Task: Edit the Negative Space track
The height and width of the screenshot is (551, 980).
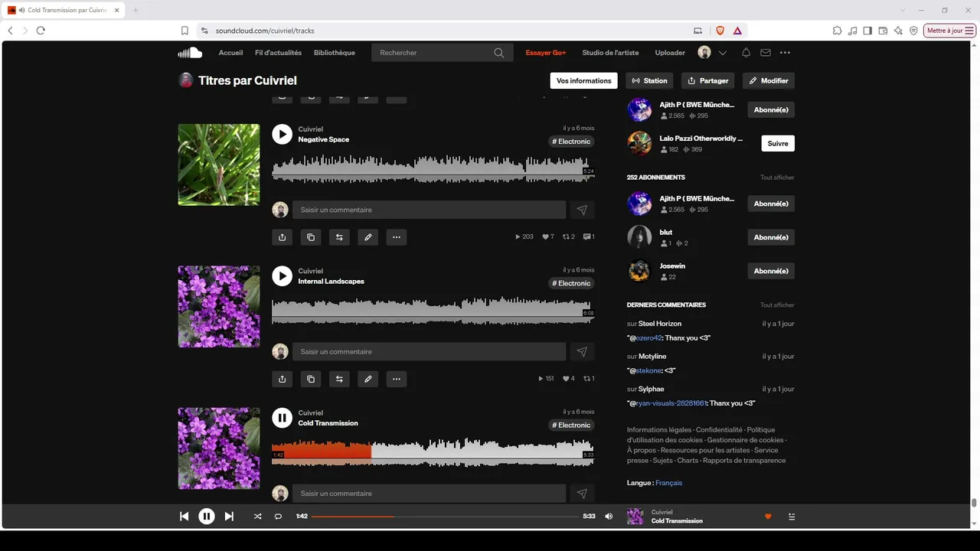Action: 367,237
